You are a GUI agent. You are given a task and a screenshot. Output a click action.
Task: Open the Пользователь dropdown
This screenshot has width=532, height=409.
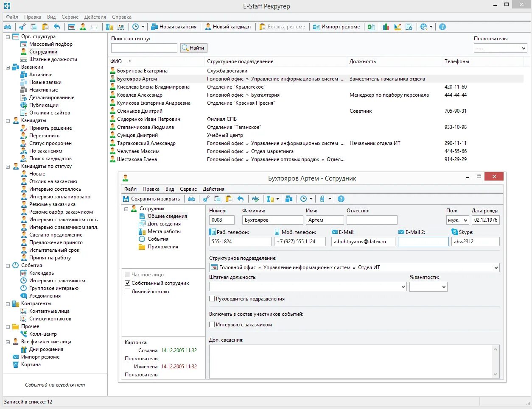[x=500, y=48]
